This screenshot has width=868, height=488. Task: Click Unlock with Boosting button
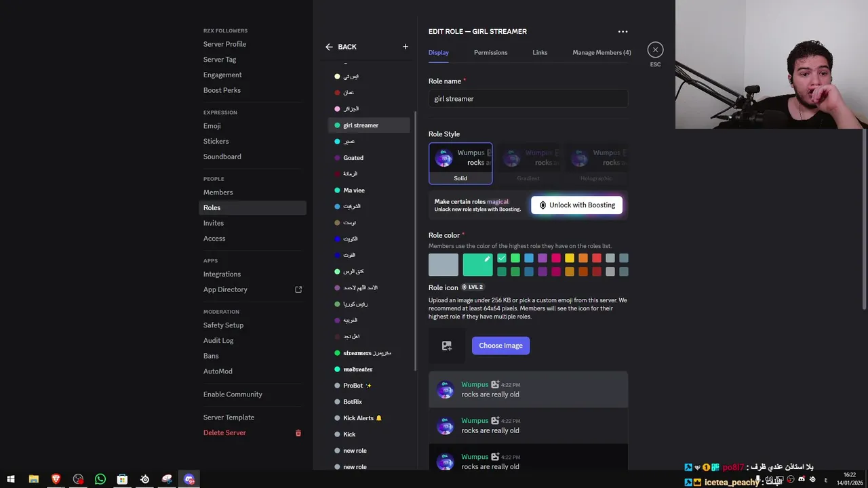coord(576,205)
